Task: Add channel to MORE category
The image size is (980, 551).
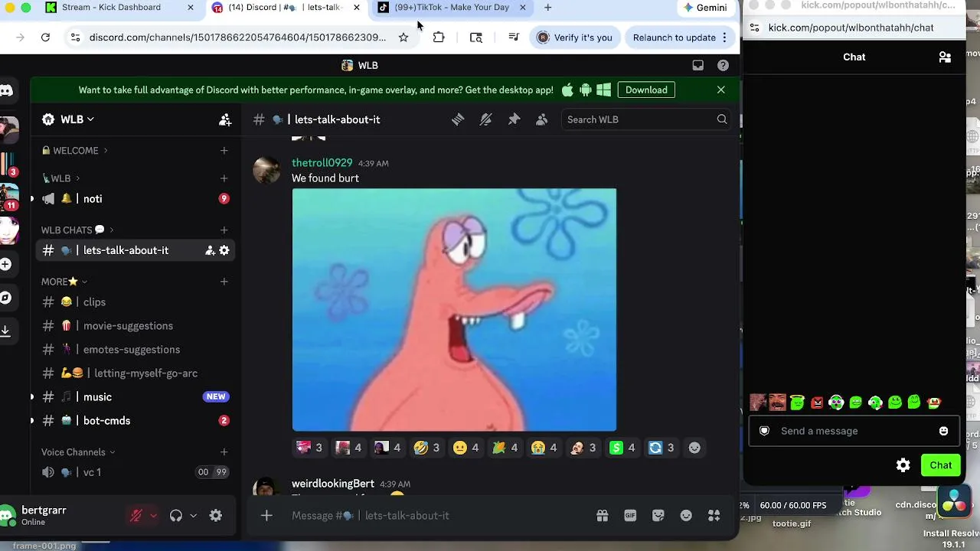Action: [x=224, y=282]
